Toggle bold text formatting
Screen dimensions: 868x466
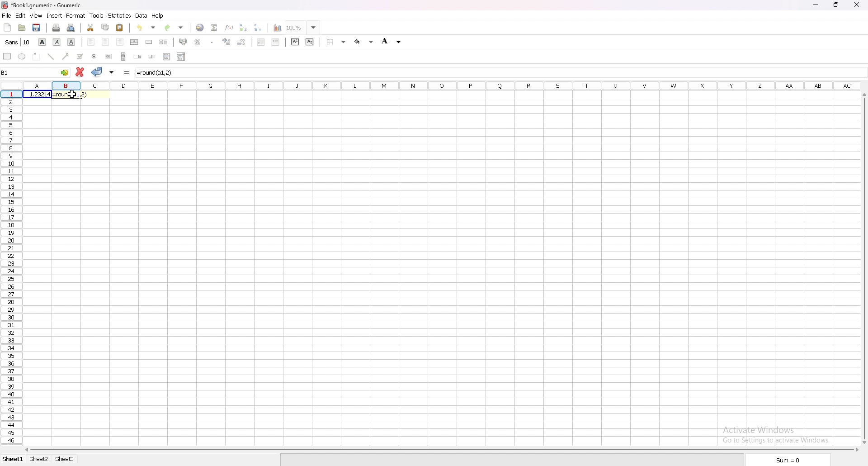42,42
